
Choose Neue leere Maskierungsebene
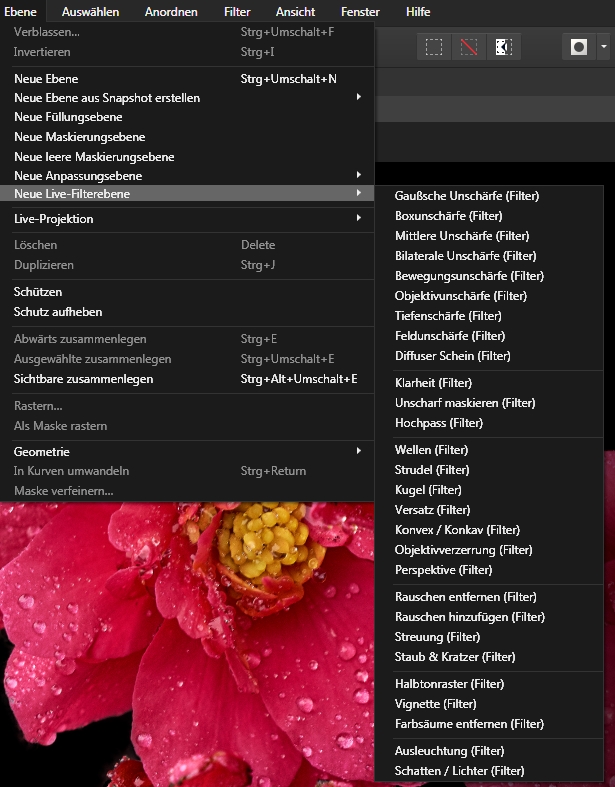[187, 157]
